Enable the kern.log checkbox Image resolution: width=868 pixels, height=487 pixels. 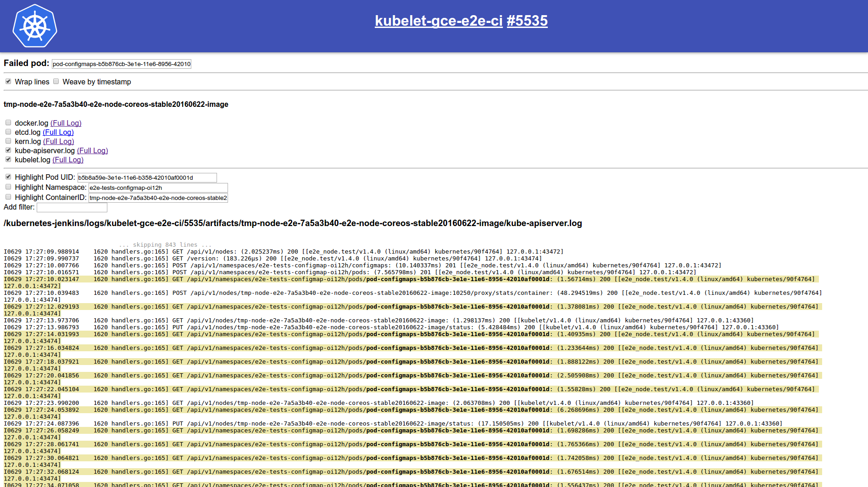pyautogui.click(x=8, y=141)
